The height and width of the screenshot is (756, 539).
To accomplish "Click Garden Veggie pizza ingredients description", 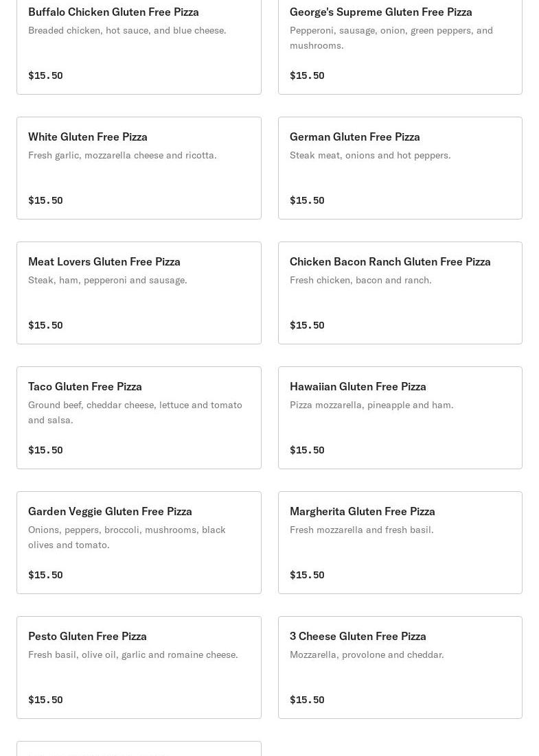I will point(127,537).
